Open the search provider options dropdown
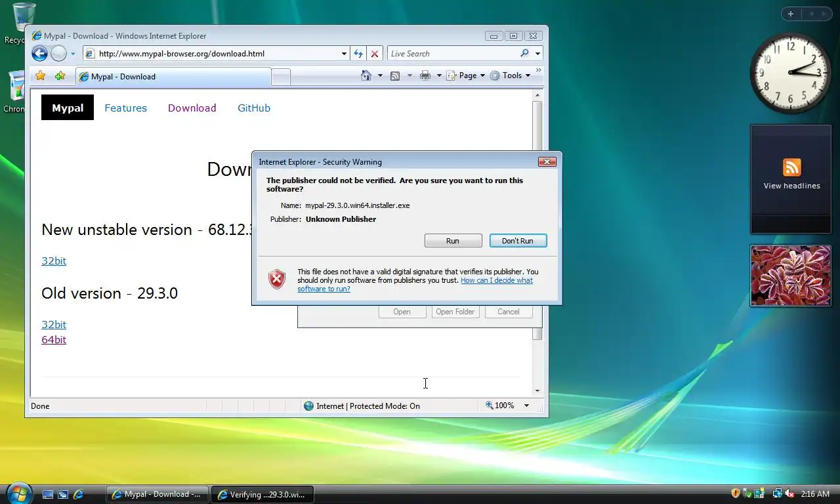 537,54
